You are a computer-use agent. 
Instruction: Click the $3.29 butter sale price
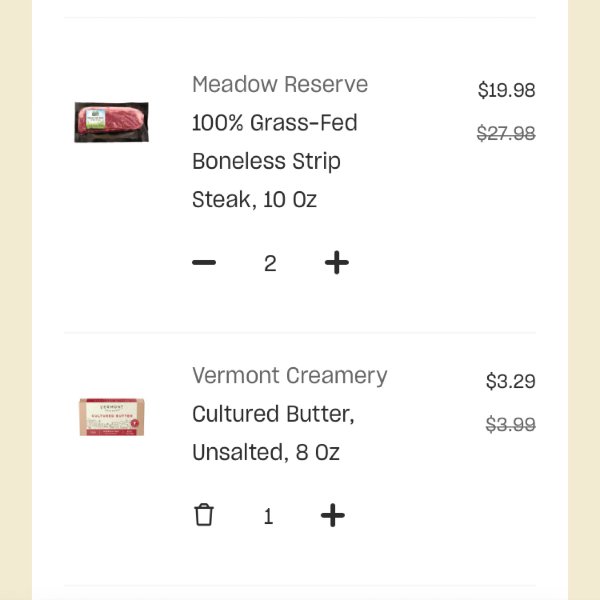coord(510,381)
